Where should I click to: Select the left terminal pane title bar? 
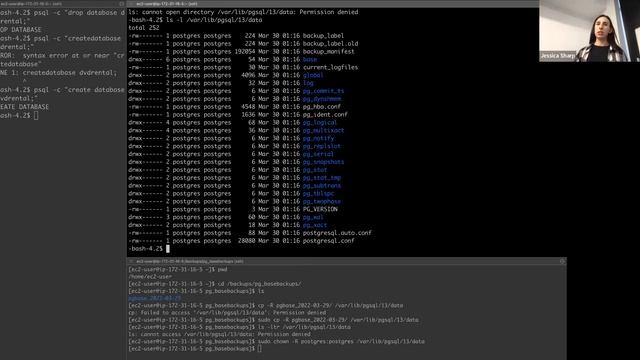pos(63,4)
